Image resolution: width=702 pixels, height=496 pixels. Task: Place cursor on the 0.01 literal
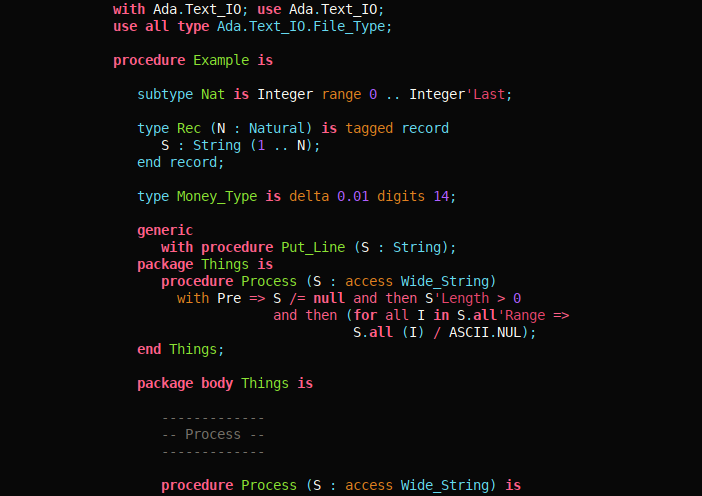coord(353,196)
